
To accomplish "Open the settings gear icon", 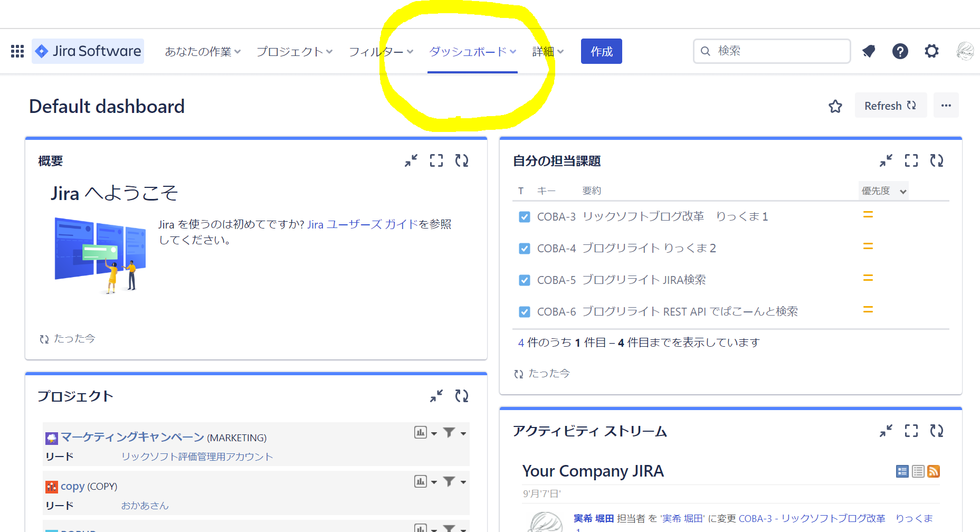I will pyautogui.click(x=932, y=51).
